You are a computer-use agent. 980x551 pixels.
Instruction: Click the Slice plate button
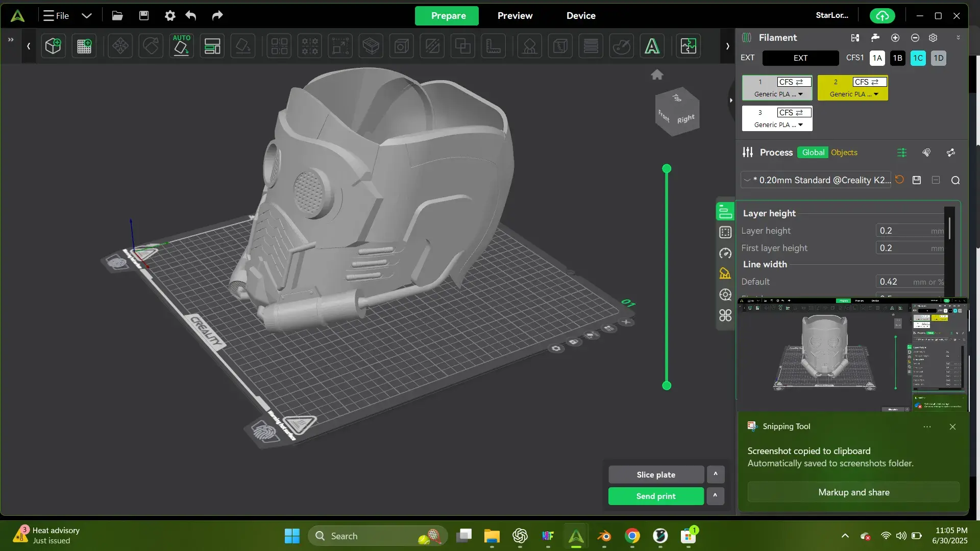point(656,474)
